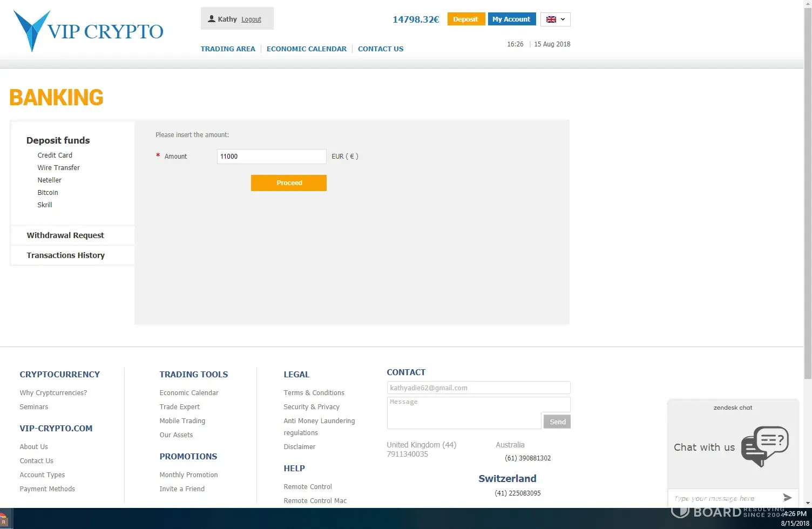Click the chat speech bubble icon

point(764,446)
